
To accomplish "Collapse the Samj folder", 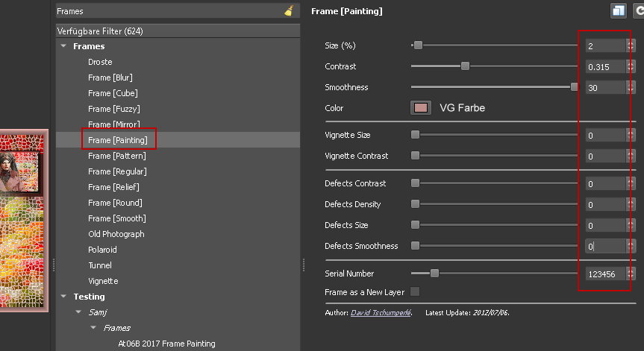I will 78,312.
